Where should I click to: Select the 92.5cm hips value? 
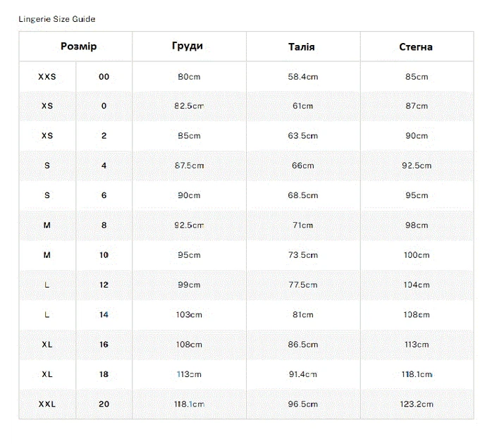click(x=417, y=166)
